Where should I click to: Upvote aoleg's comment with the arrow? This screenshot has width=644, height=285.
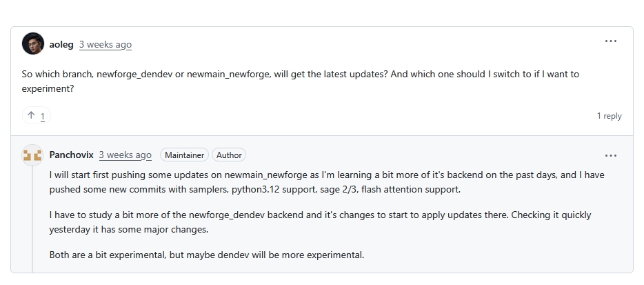click(x=31, y=116)
